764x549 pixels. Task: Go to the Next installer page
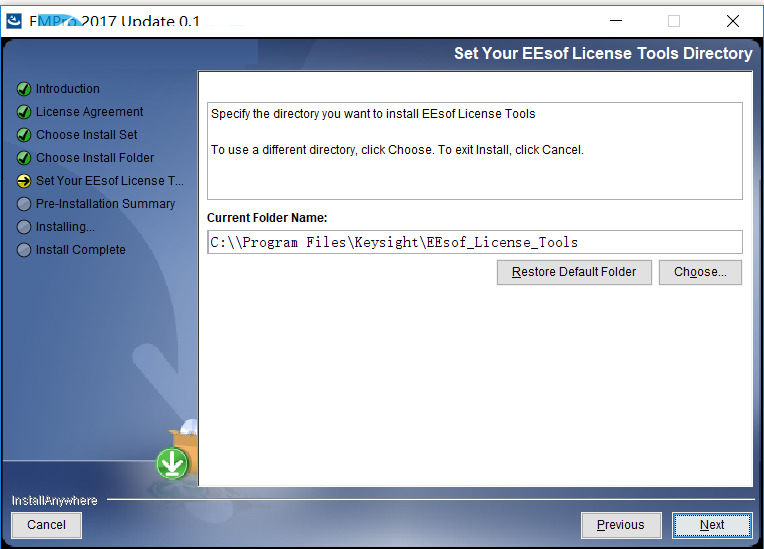pyautogui.click(x=712, y=525)
